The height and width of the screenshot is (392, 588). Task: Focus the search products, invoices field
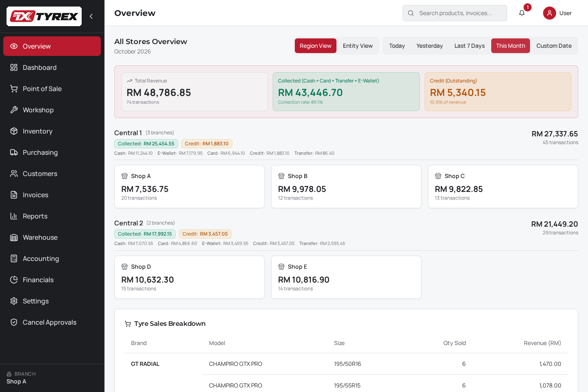coord(455,13)
